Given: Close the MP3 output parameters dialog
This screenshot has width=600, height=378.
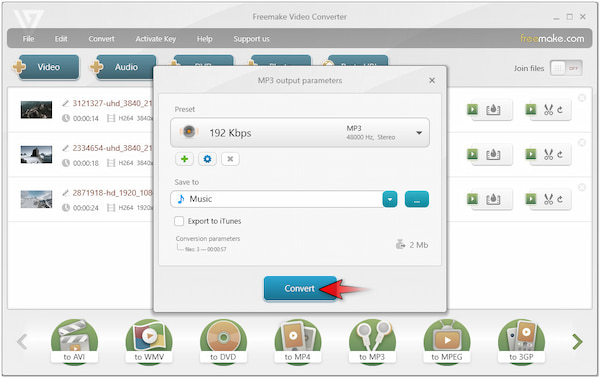Looking at the screenshot, I should tap(432, 80).
